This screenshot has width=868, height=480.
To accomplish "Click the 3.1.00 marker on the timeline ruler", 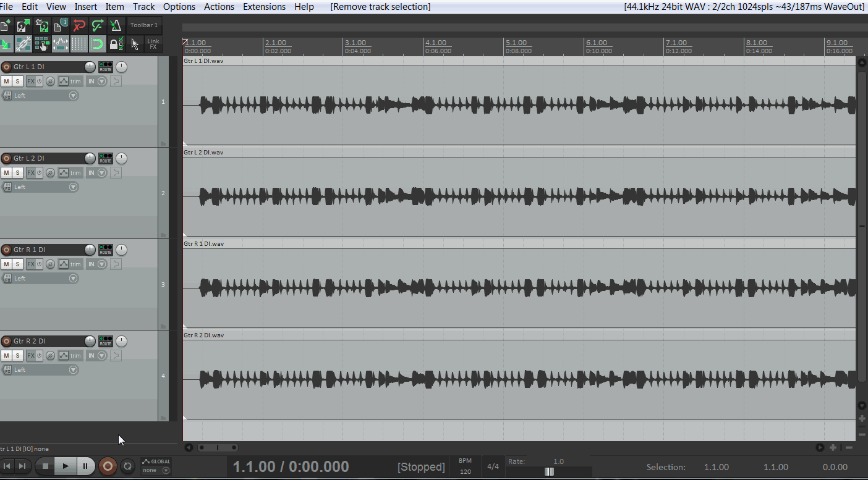I will 355,43.
